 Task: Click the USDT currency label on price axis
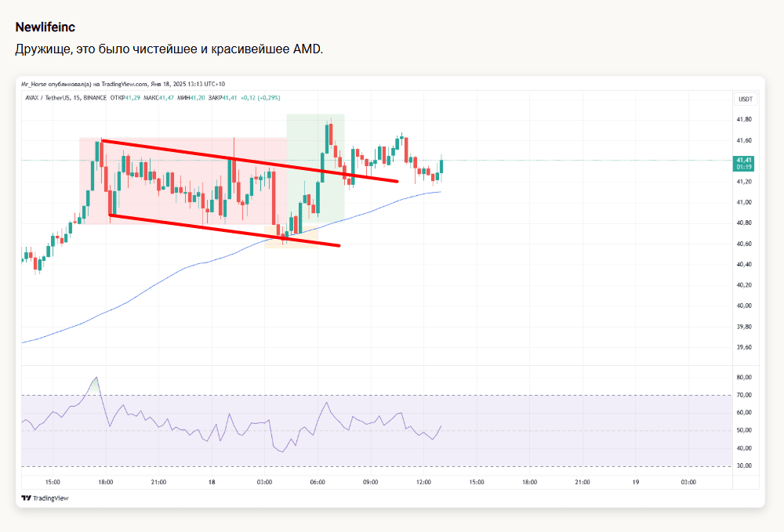(744, 100)
